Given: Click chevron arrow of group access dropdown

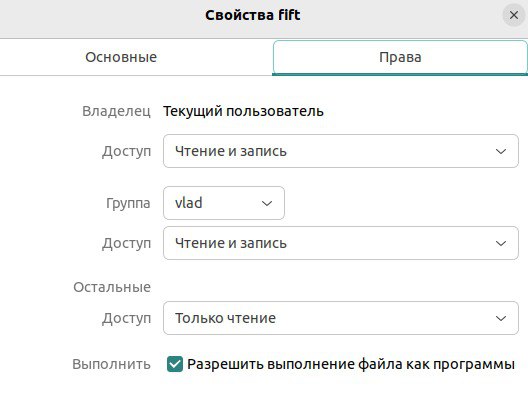Looking at the screenshot, I should click(501, 243).
